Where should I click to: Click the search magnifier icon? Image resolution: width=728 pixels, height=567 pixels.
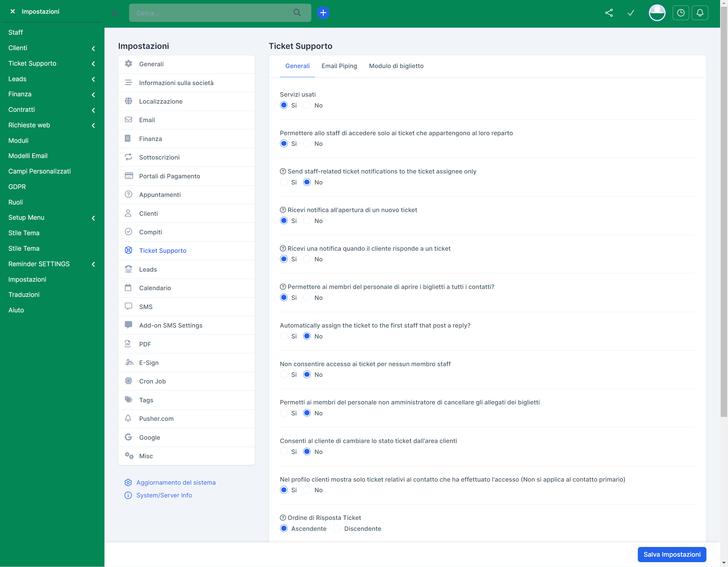coord(297,13)
